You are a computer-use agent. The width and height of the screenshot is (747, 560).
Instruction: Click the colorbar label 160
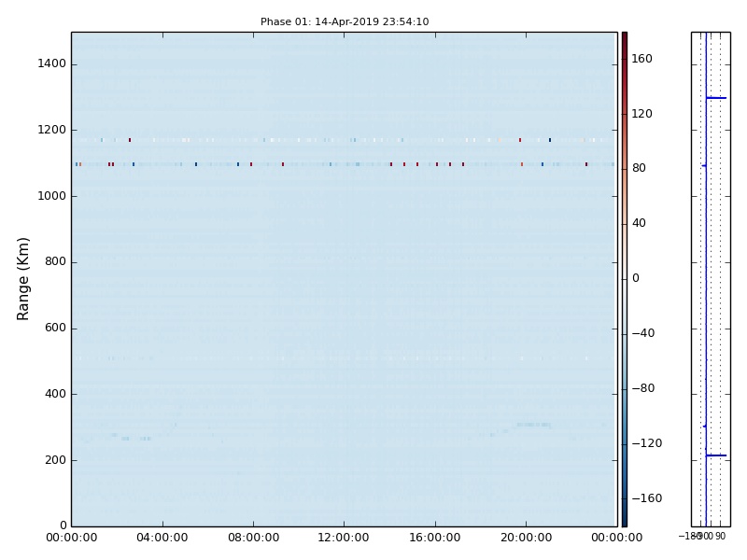(641, 59)
